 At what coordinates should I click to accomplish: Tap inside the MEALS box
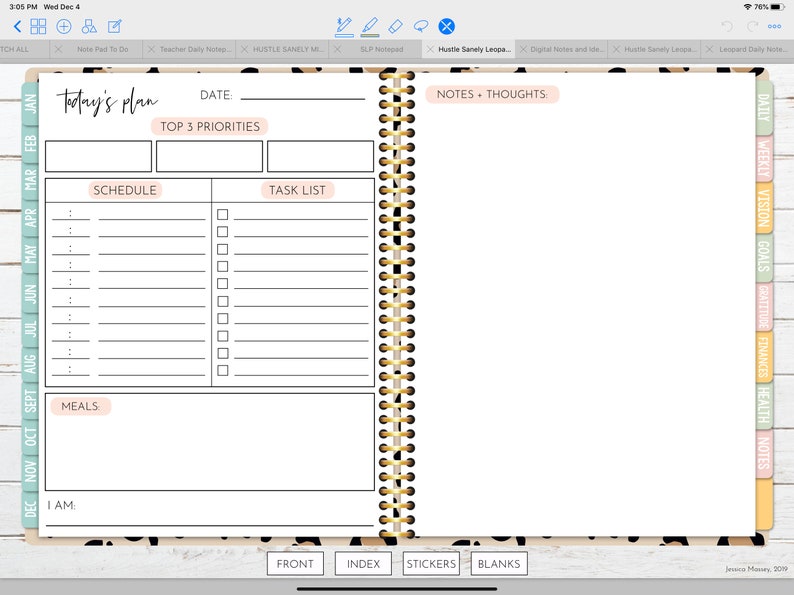[210, 442]
